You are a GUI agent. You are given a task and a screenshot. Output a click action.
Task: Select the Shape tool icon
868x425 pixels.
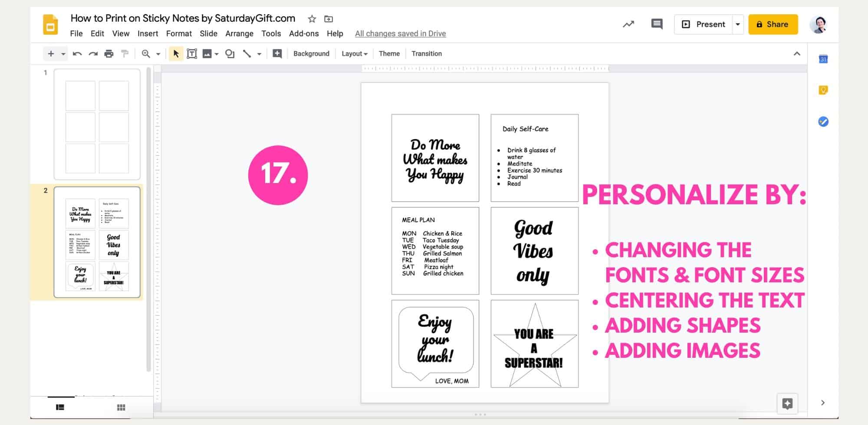pos(229,53)
